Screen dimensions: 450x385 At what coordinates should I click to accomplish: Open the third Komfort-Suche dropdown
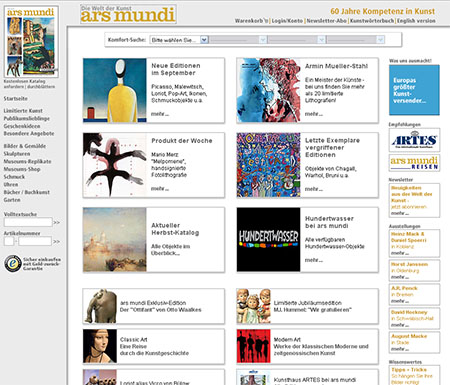point(296,40)
